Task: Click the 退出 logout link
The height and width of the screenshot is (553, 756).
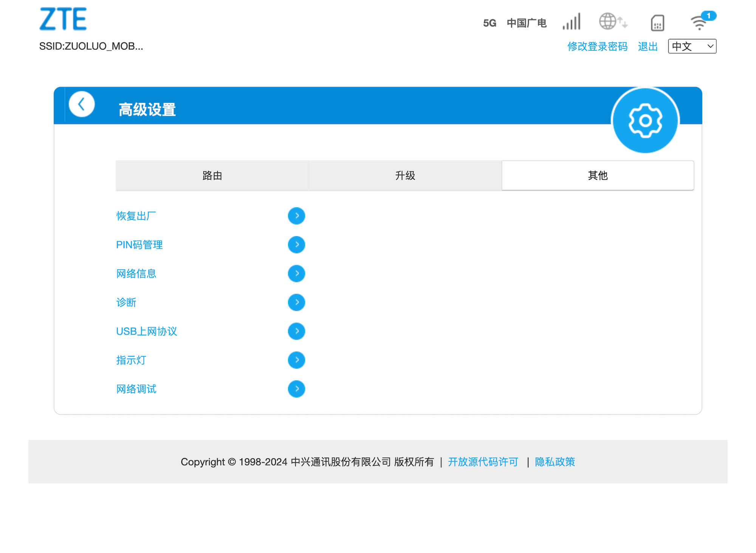Action: 648,47
